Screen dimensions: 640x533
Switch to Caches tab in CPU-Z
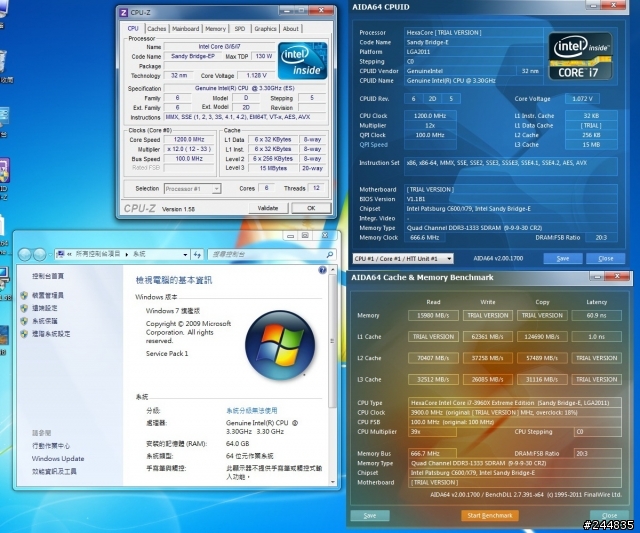tap(156, 29)
